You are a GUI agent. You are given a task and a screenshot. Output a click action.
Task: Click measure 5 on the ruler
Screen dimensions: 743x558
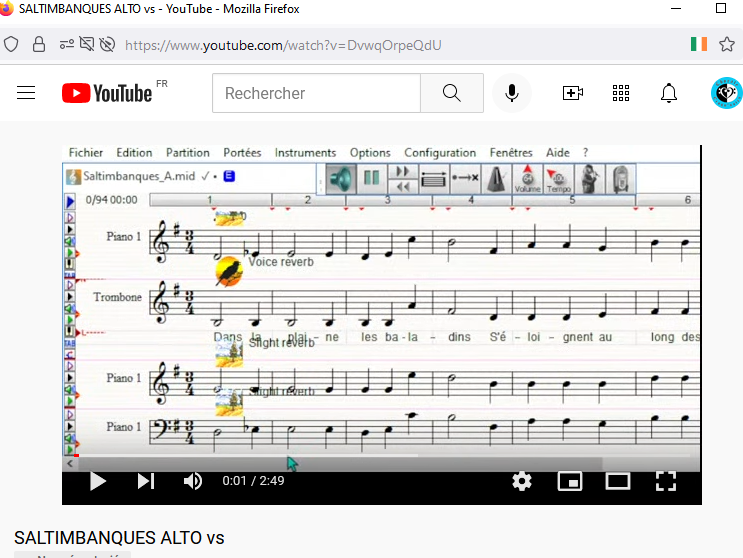click(x=572, y=199)
